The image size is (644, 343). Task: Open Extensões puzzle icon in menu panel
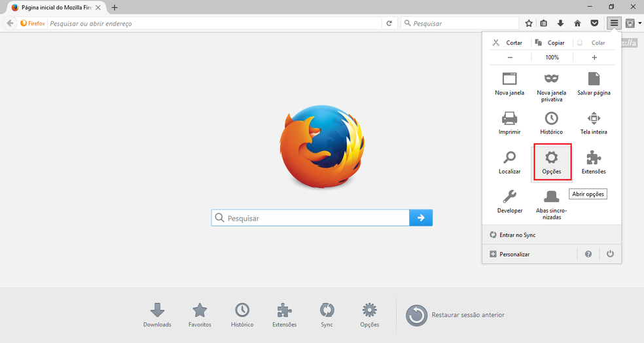[594, 157]
